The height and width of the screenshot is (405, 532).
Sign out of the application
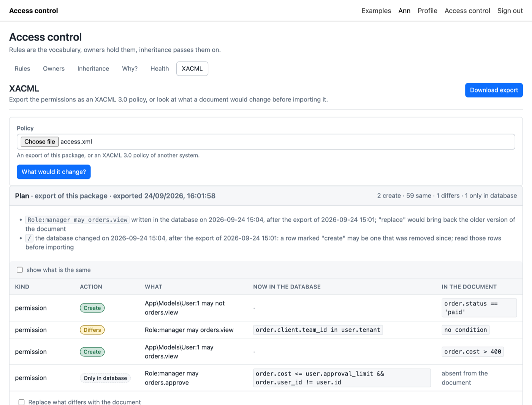click(x=510, y=11)
